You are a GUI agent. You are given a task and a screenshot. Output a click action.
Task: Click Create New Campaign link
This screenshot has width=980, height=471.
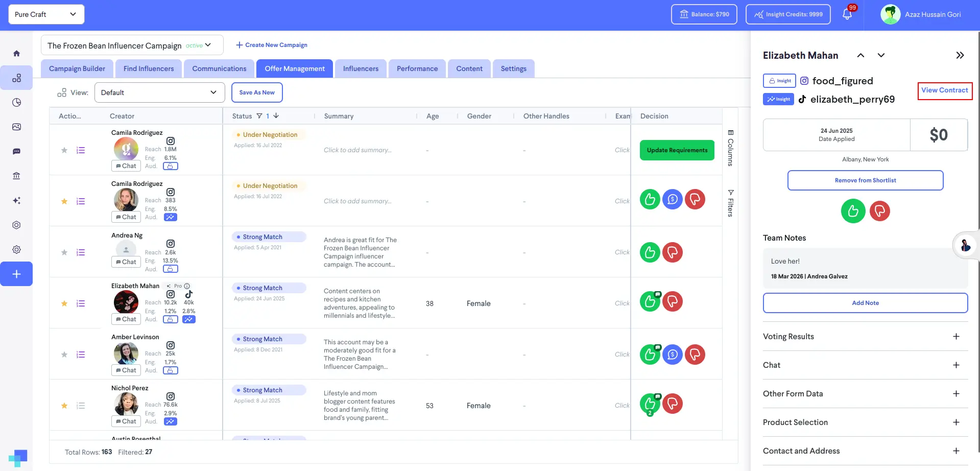(x=272, y=45)
